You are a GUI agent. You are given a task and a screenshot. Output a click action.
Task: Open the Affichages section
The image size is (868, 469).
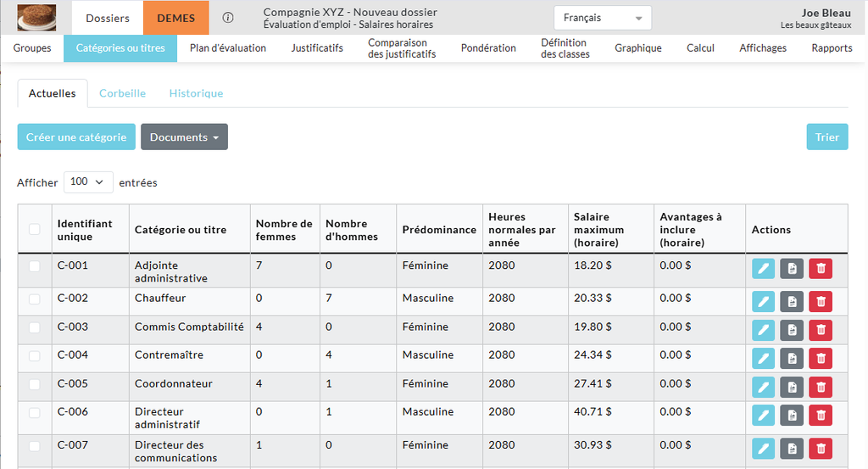point(763,48)
